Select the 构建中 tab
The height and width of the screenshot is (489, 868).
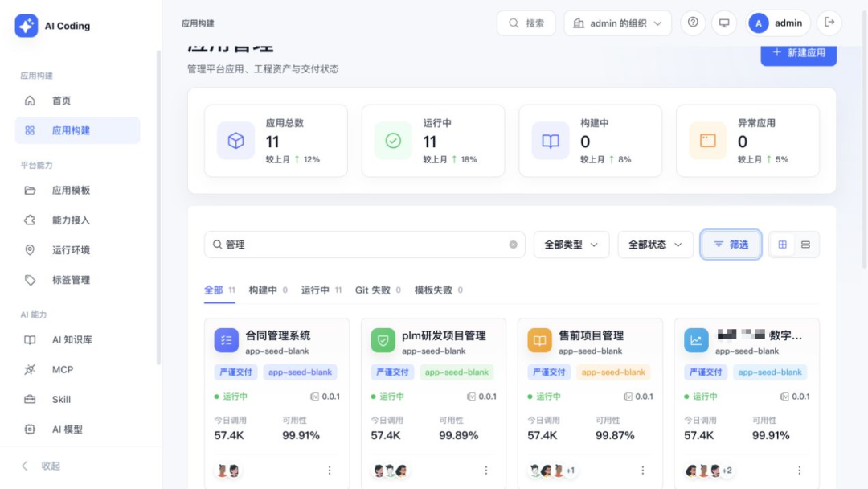[x=268, y=290]
